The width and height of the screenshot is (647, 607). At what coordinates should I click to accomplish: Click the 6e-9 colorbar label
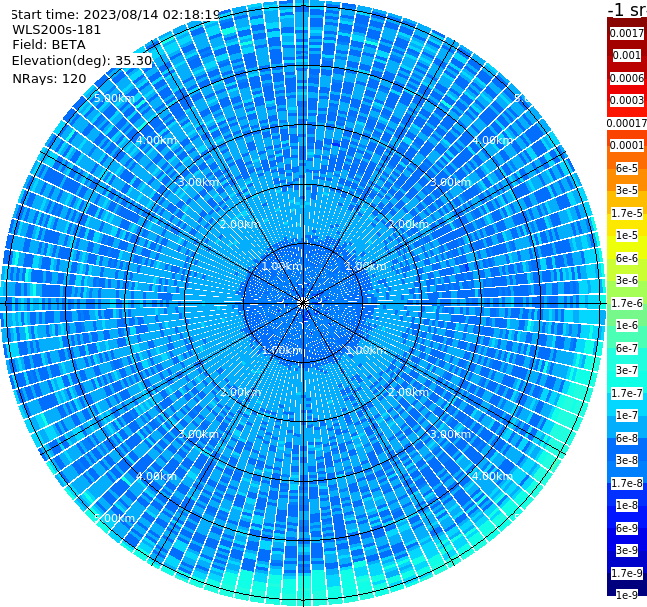pos(627,528)
